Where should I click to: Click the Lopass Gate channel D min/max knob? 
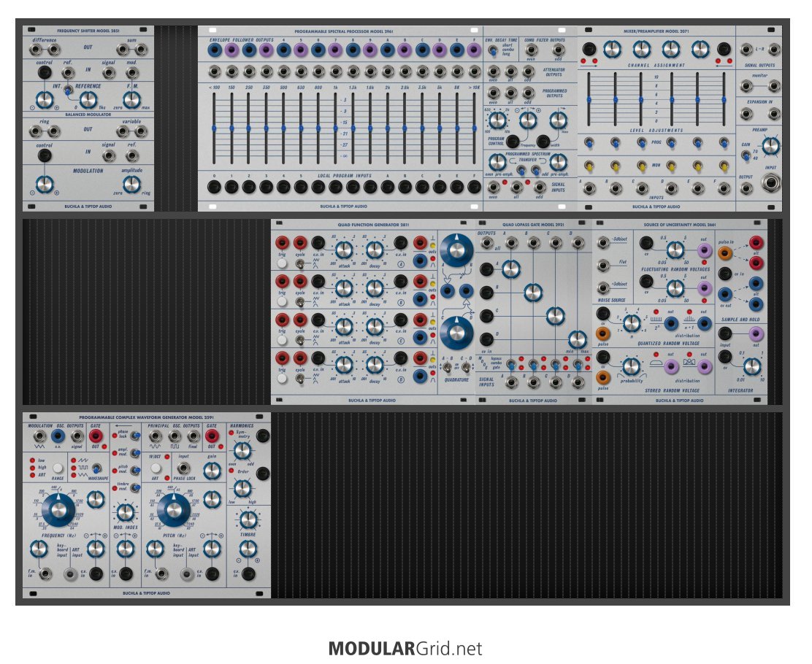point(577,339)
